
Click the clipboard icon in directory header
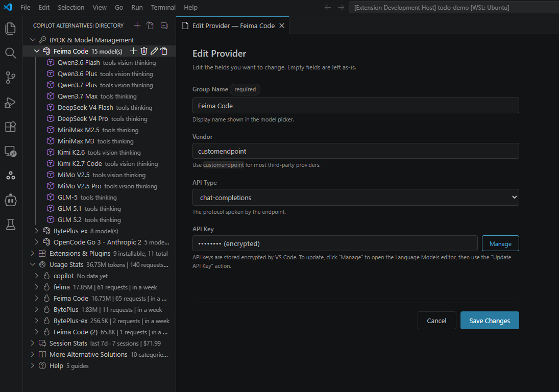150,26
